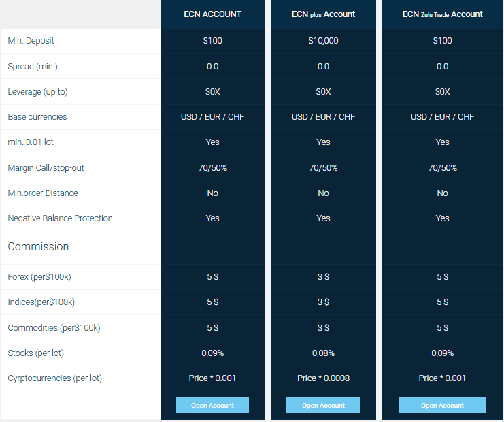Click the Commodities (per$100k) label
This screenshot has width=504, height=422.
[54, 328]
